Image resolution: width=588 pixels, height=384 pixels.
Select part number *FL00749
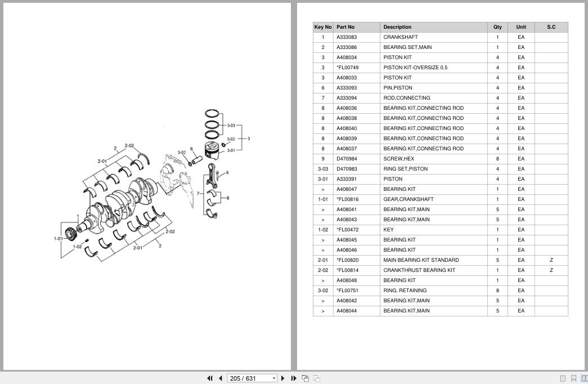347,68
